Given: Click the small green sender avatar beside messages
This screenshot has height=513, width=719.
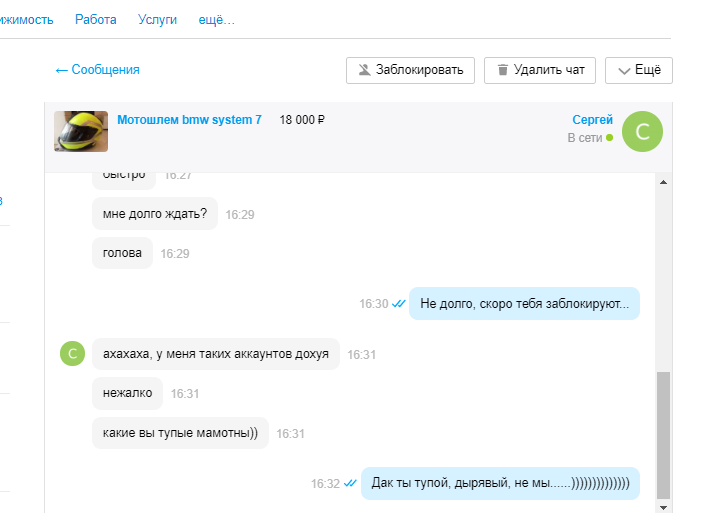Looking at the screenshot, I should [x=72, y=354].
